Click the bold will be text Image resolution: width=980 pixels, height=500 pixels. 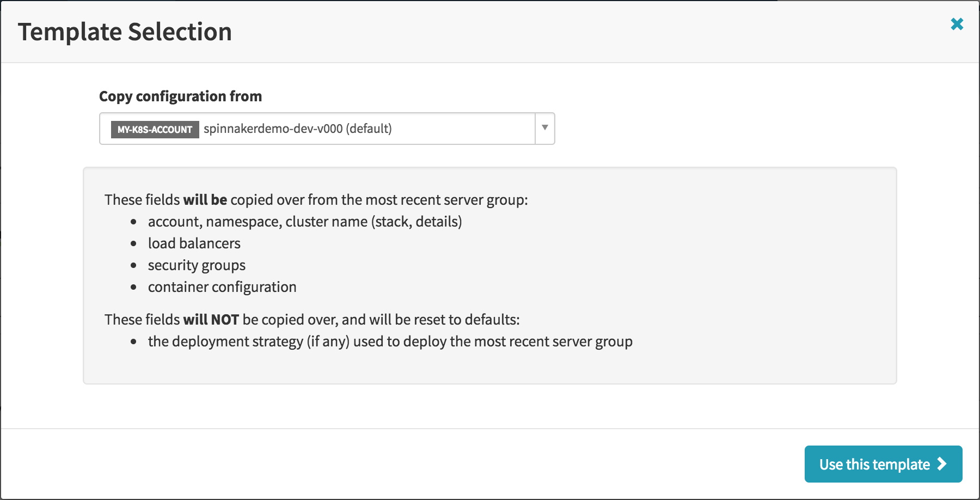click(205, 200)
